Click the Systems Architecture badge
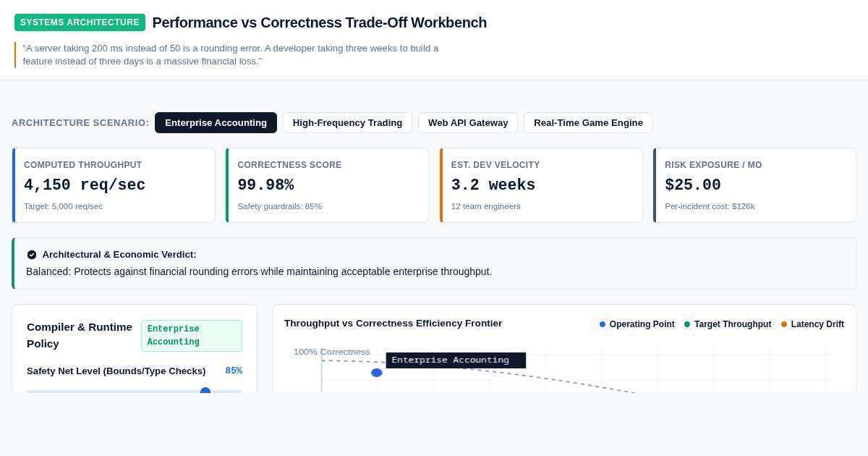The height and width of the screenshot is (456, 868). [x=80, y=22]
